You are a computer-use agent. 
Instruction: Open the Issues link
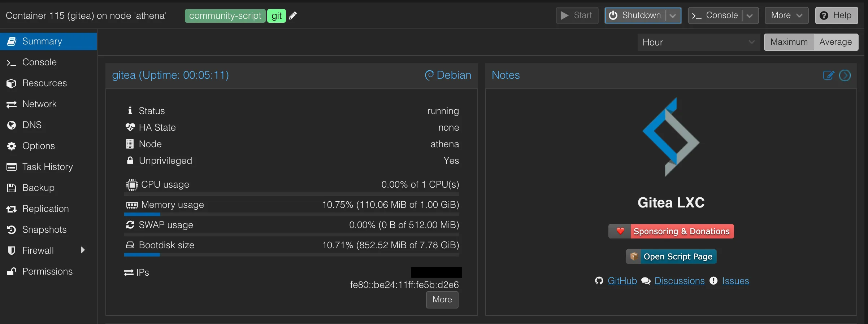pos(735,281)
